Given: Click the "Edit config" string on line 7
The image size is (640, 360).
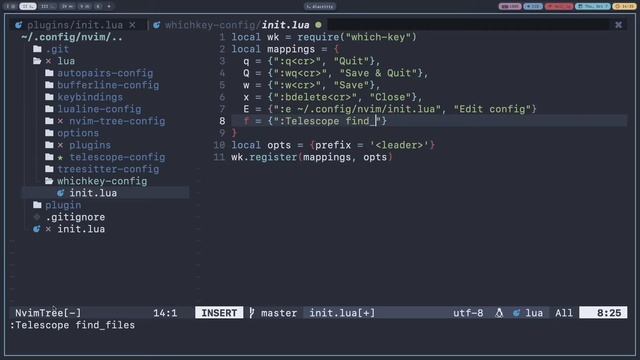Looking at the screenshot, I should click(492, 109).
